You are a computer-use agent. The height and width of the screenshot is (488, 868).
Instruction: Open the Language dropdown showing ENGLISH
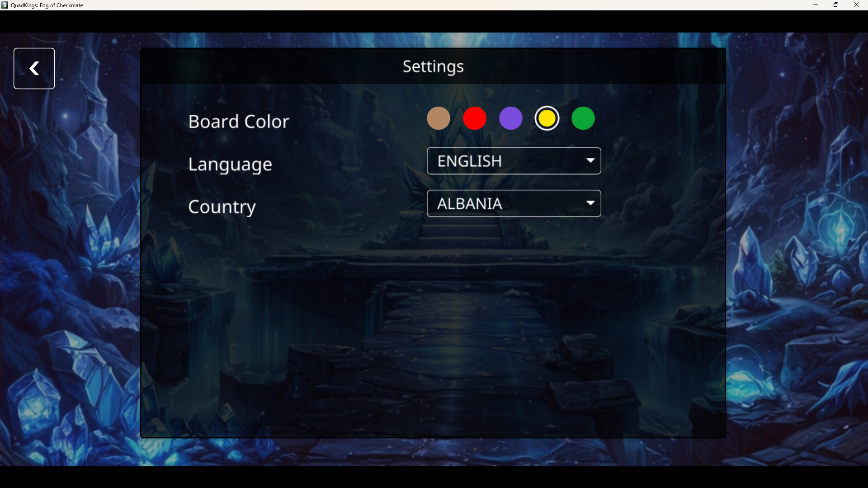tap(513, 161)
